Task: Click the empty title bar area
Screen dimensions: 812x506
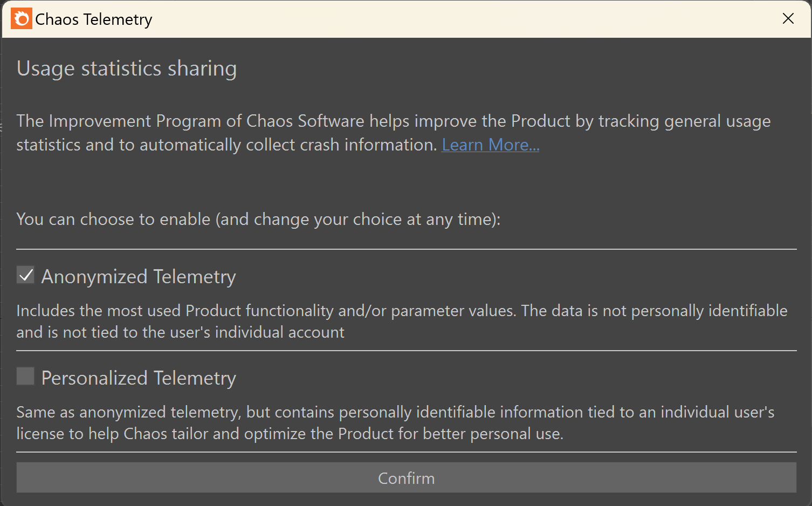Action: (x=464, y=19)
